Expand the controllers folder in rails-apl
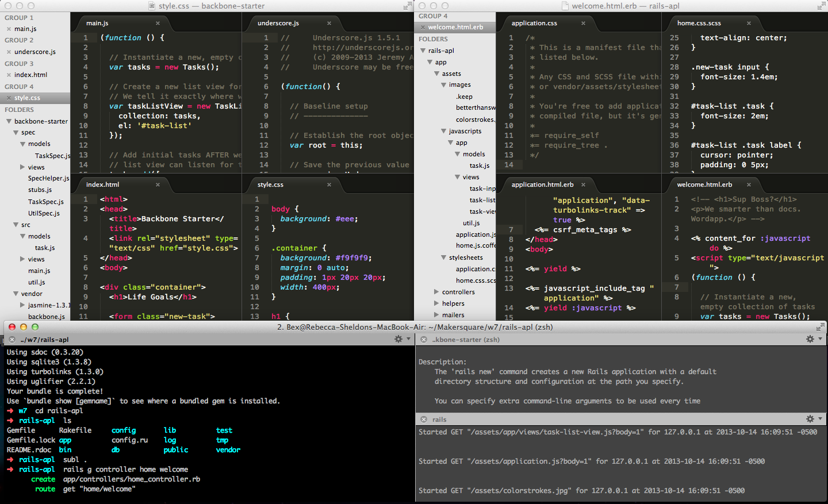The width and height of the screenshot is (828, 504). point(436,292)
